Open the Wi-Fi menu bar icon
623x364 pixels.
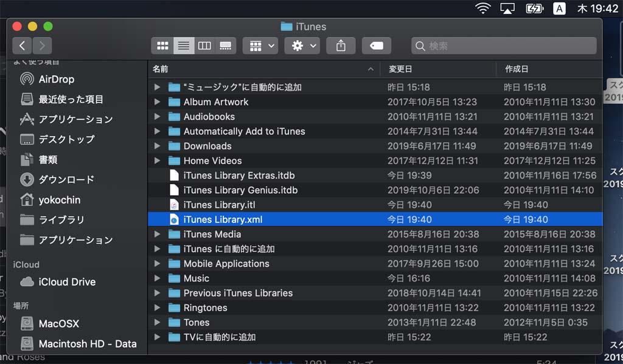click(482, 9)
